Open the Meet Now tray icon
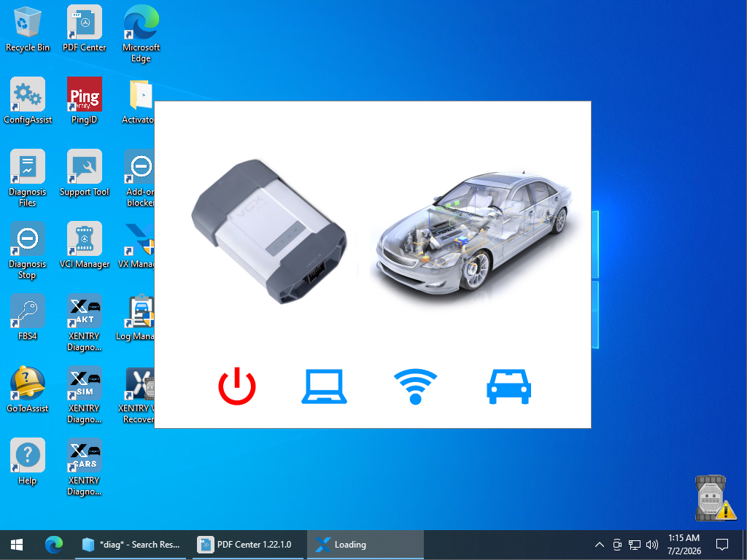Viewport: 747px width, 560px height. click(617, 545)
